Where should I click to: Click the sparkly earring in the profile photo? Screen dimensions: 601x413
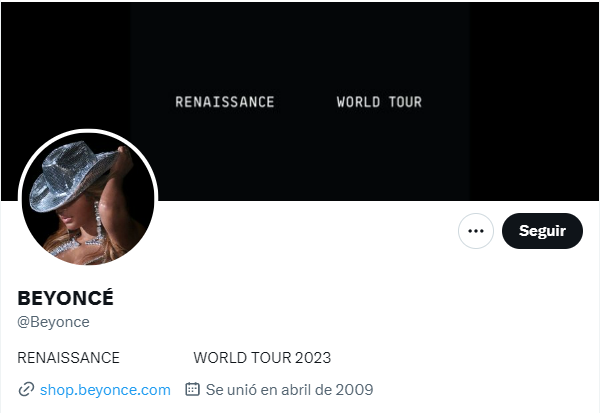(98, 217)
